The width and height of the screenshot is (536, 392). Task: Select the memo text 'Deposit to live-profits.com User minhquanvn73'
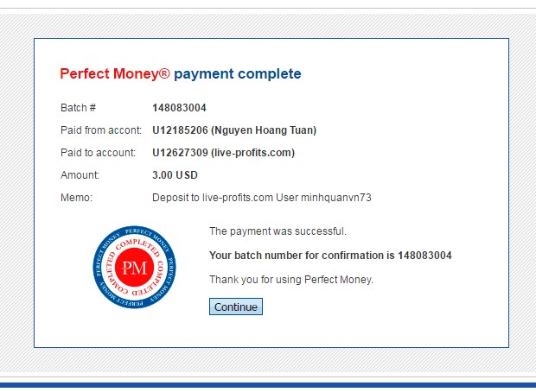pyautogui.click(x=261, y=198)
